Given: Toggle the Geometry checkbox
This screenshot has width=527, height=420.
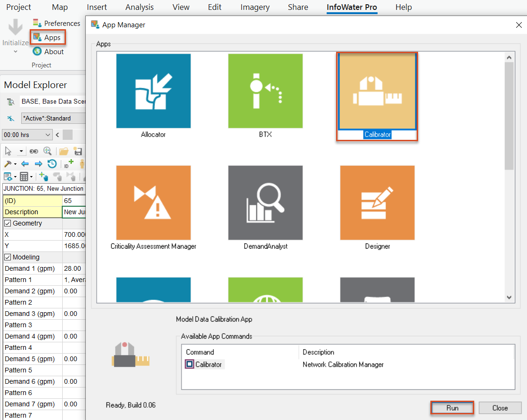Looking at the screenshot, I should click(8, 223).
